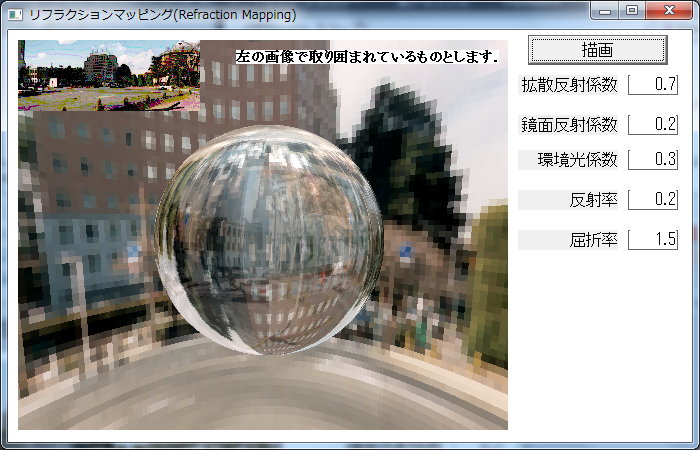Click the 左の画像で取り囲まれている caption text
Image resolution: width=700 pixels, height=450 pixels.
tap(367, 57)
